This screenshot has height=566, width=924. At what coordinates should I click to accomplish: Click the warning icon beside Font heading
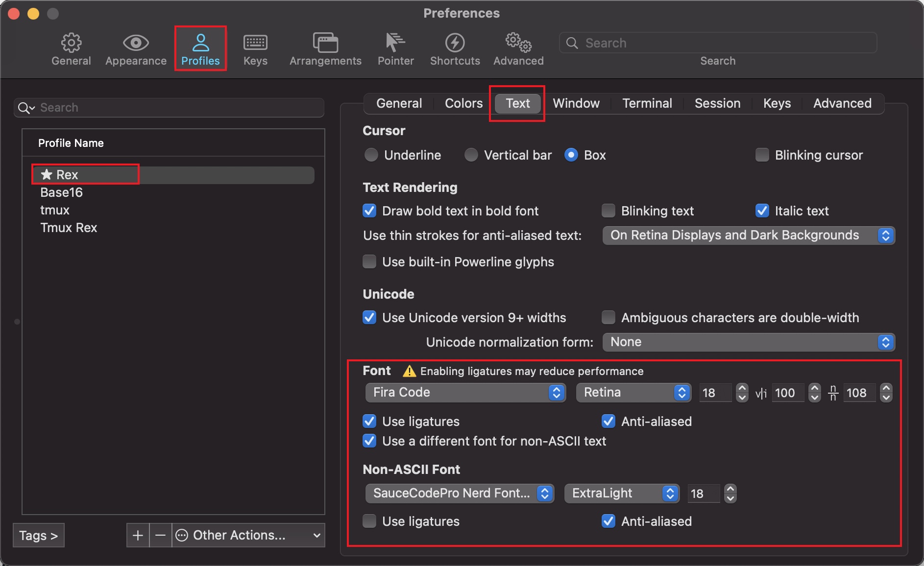(409, 371)
